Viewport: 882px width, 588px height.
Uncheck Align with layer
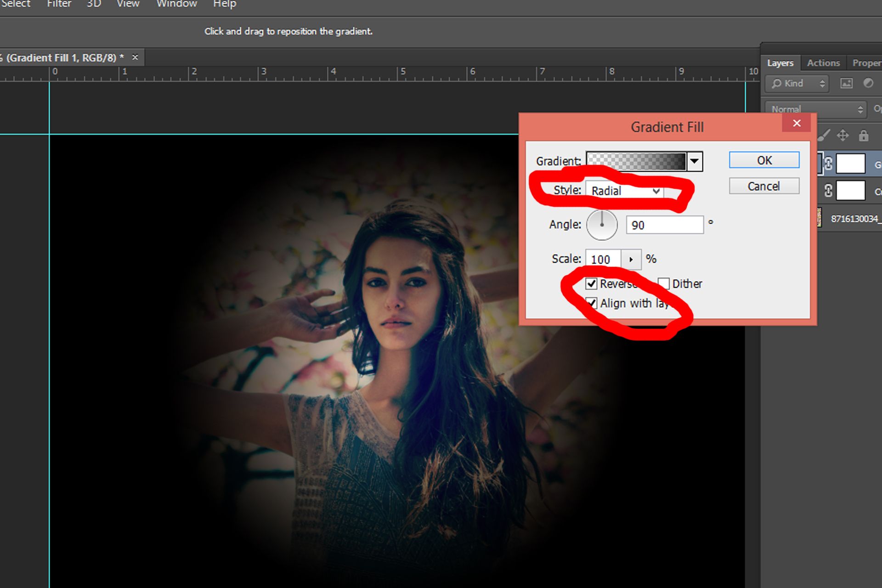(592, 303)
